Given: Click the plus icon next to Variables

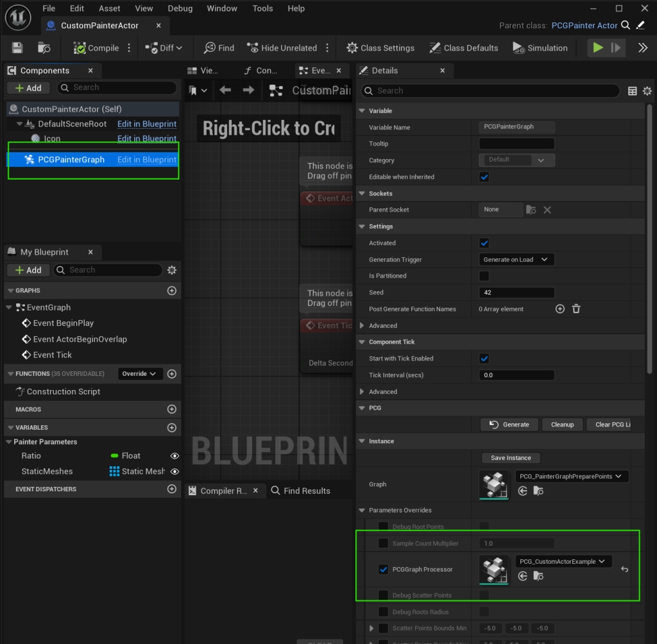Looking at the screenshot, I should tap(171, 428).
